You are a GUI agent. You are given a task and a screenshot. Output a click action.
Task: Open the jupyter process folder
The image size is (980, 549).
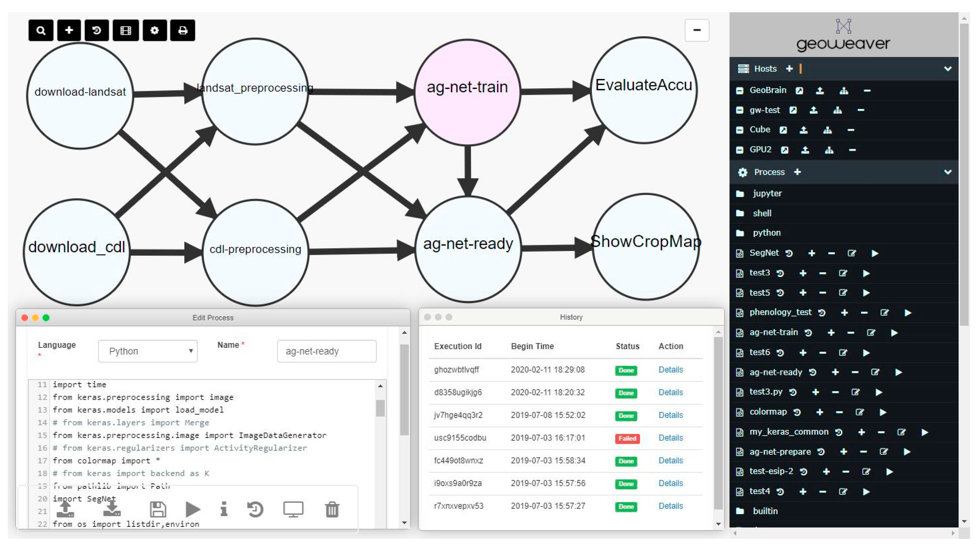766,194
